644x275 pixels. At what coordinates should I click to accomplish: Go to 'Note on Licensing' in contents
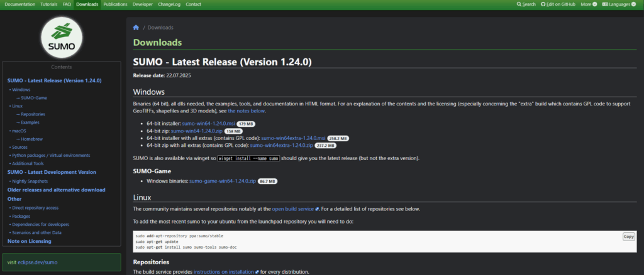pos(29,241)
